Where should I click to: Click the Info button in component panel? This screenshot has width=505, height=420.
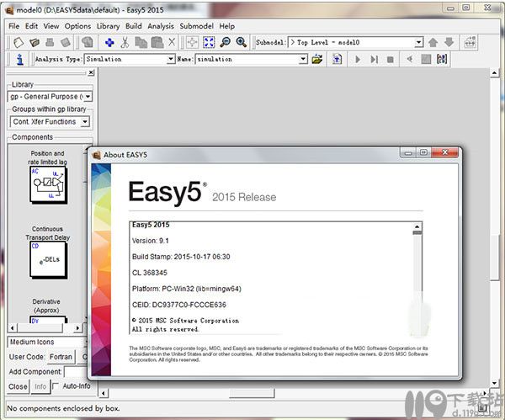(40, 386)
